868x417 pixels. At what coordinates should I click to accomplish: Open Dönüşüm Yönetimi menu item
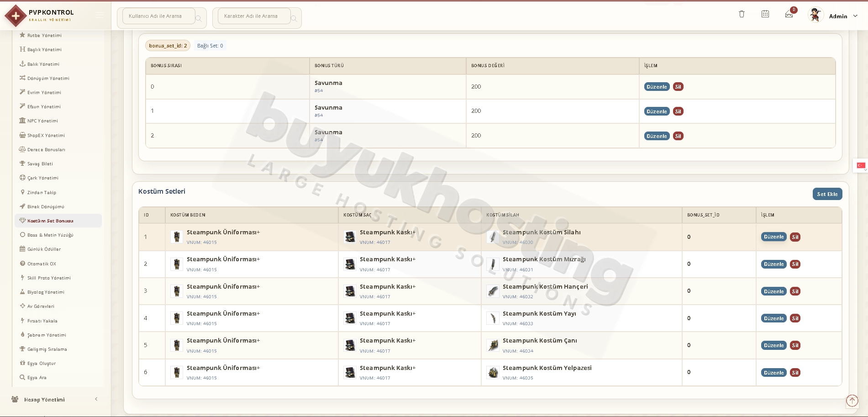tap(48, 78)
